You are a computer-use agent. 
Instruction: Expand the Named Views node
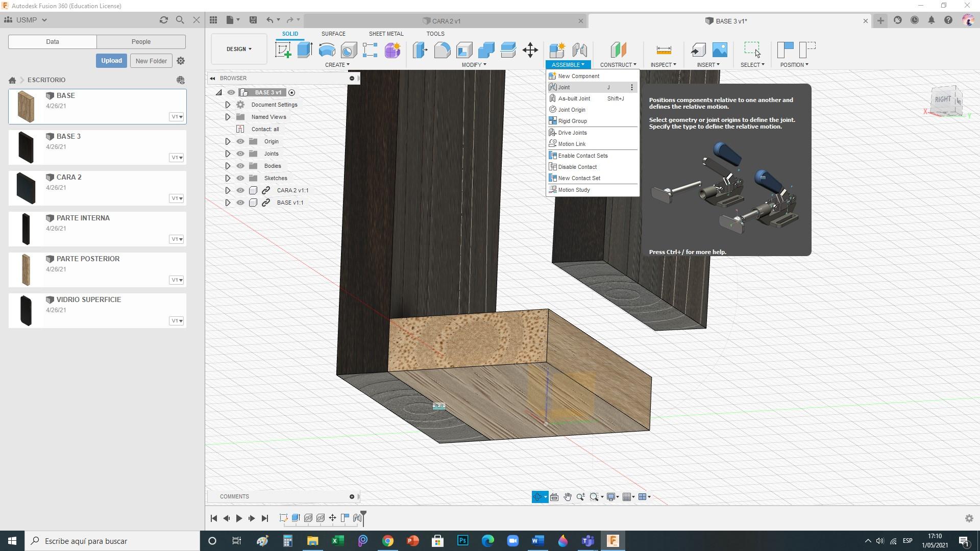228,117
